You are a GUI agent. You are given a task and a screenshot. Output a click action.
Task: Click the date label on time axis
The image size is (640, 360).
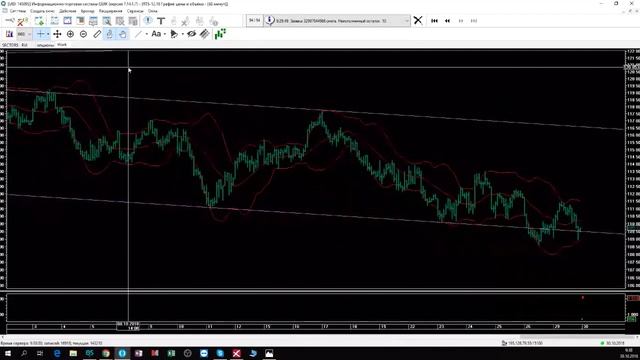128,326
